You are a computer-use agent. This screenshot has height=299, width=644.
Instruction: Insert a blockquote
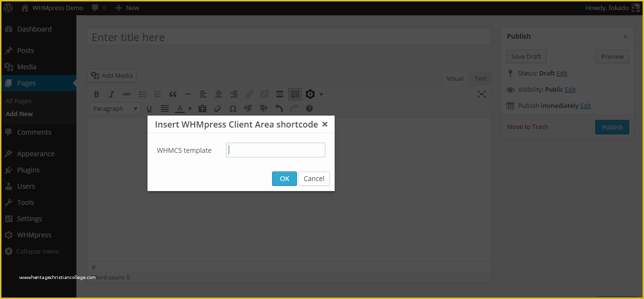pyautogui.click(x=173, y=94)
